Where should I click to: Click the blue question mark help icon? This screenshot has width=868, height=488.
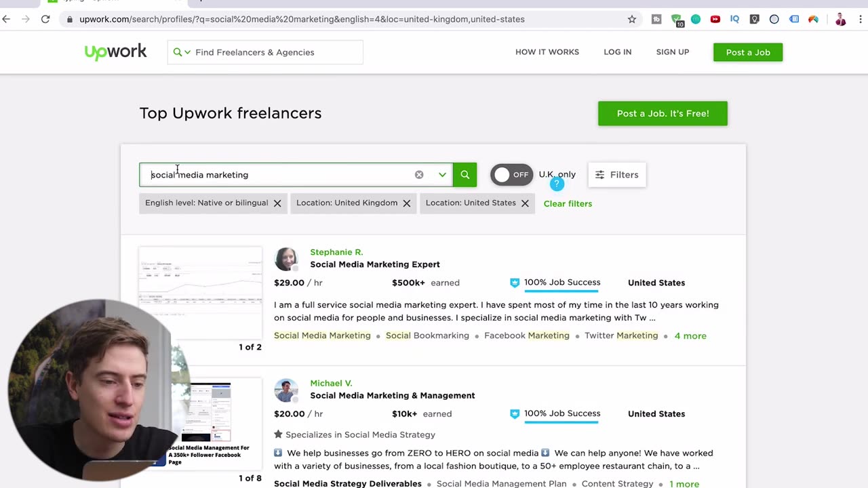coord(557,184)
